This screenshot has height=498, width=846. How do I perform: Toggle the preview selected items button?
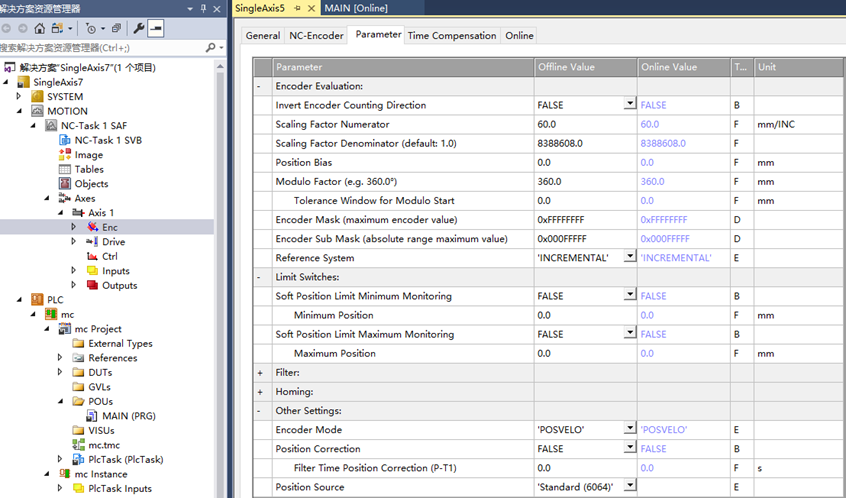(156, 29)
